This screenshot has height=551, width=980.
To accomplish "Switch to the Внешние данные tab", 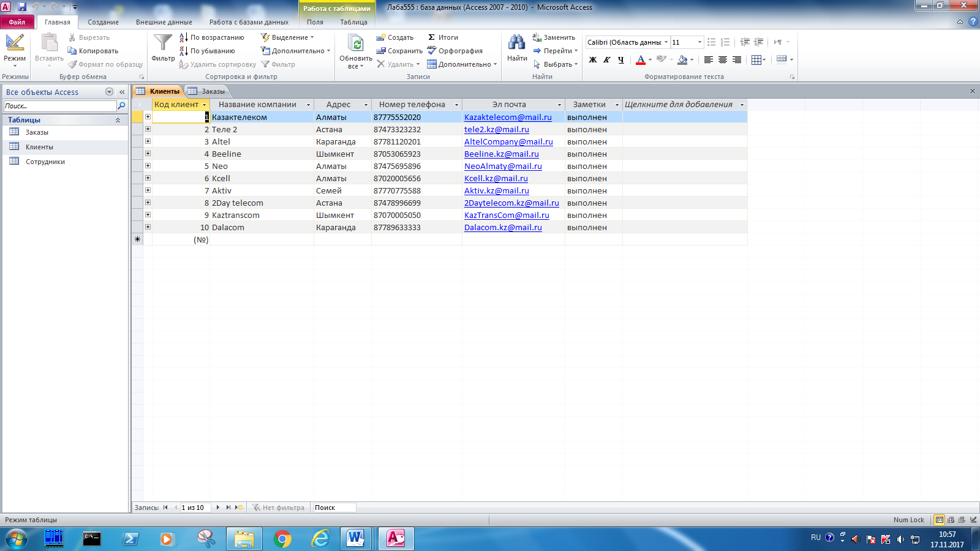I will pos(164,22).
